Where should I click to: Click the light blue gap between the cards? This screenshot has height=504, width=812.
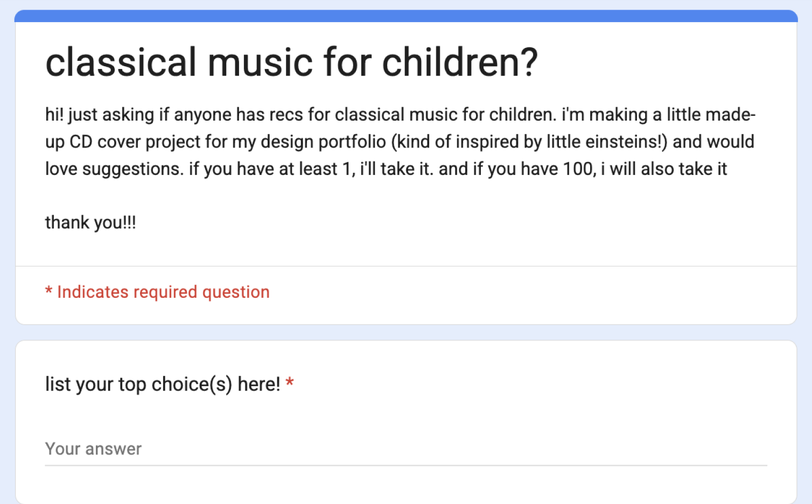(x=406, y=332)
